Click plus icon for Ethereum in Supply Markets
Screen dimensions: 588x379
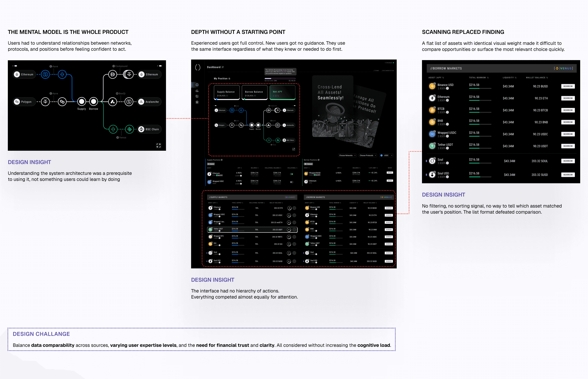(x=289, y=208)
